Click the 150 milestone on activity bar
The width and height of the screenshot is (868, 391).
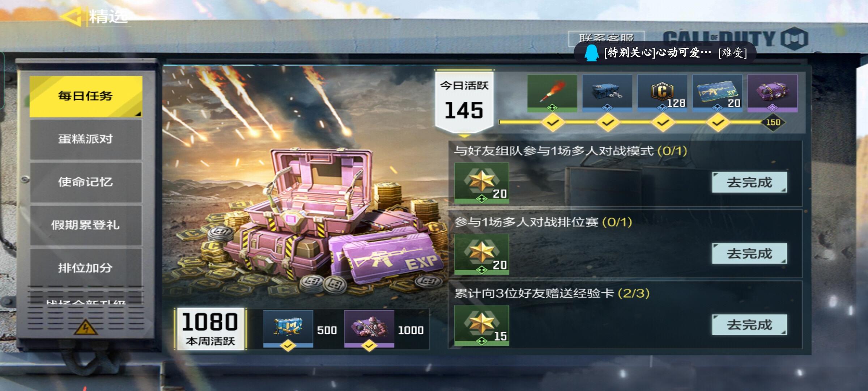click(773, 122)
